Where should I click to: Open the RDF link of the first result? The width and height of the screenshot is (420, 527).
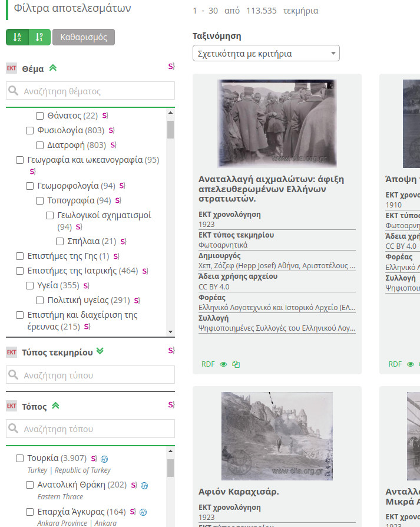(x=208, y=364)
